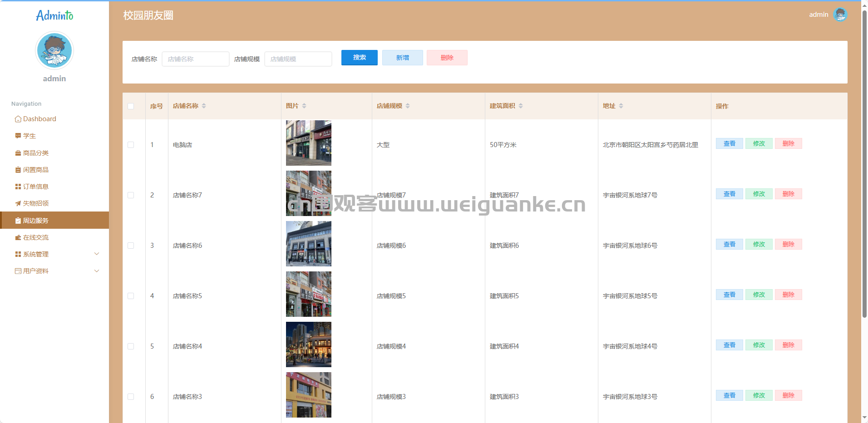Click 查看 for 店铺名称5 row
This screenshot has width=868, height=423.
(x=730, y=295)
